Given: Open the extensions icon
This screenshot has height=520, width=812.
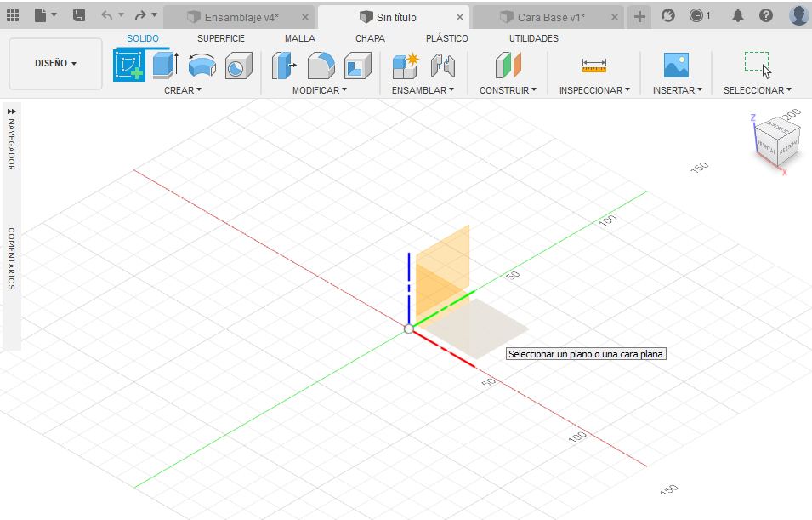Looking at the screenshot, I should [668, 15].
